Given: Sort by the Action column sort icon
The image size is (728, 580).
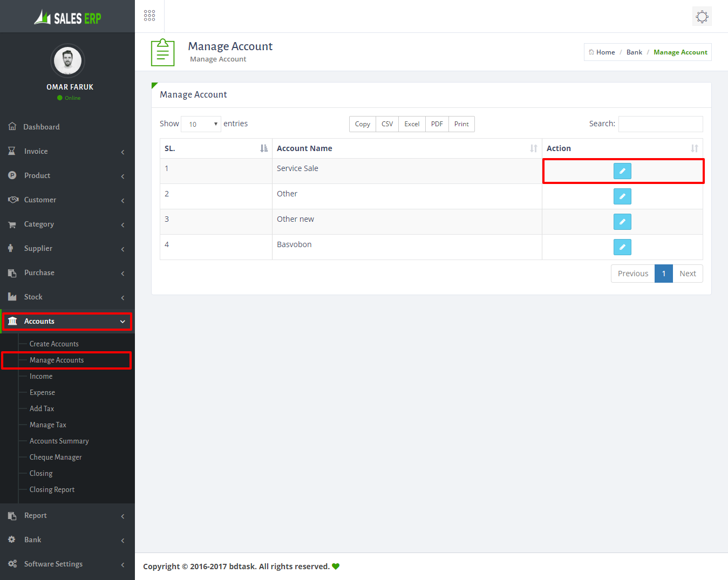Looking at the screenshot, I should pyautogui.click(x=694, y=148).
